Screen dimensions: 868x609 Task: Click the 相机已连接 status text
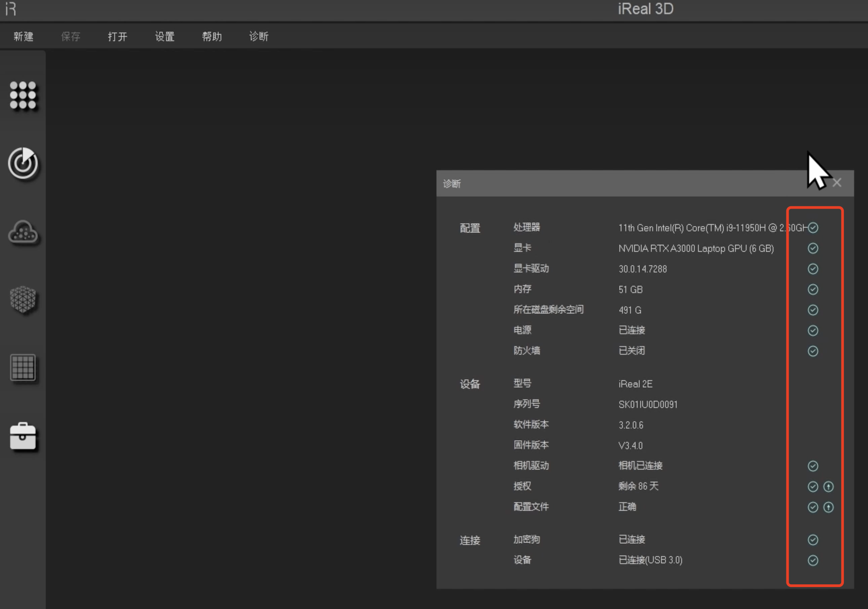tap(640, 466)
